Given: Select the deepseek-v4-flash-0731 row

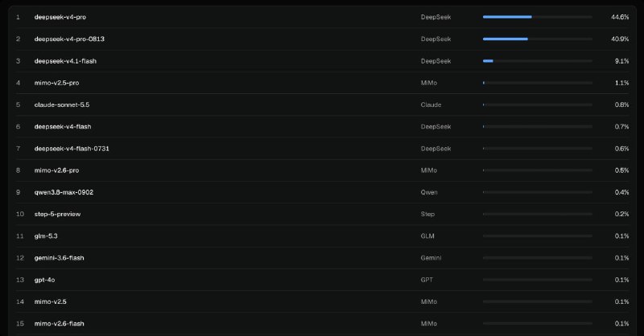Looking at the screenshot, I should 323,149.
